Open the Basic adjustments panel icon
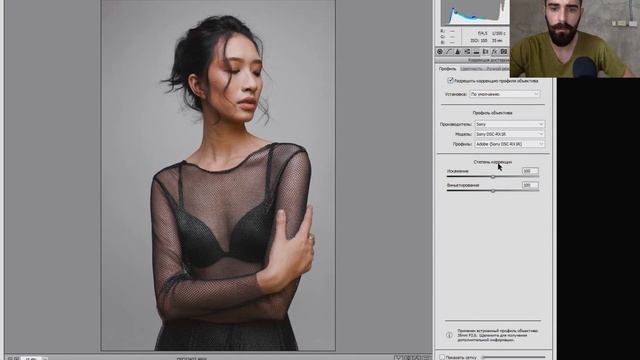Image resolution: width=640 pixels, height=360 pixels. click(440, 52)
